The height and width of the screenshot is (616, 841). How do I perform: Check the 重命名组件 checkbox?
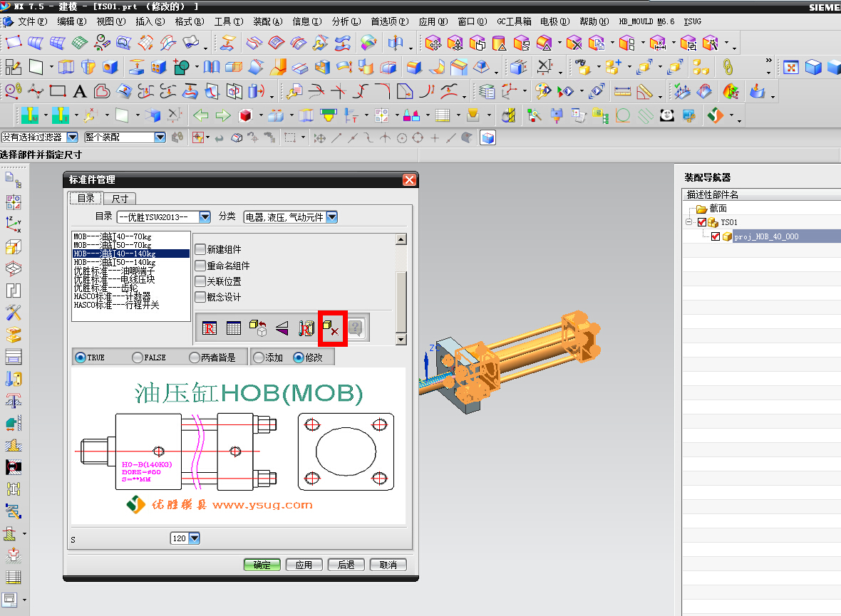tap(200, 266)
